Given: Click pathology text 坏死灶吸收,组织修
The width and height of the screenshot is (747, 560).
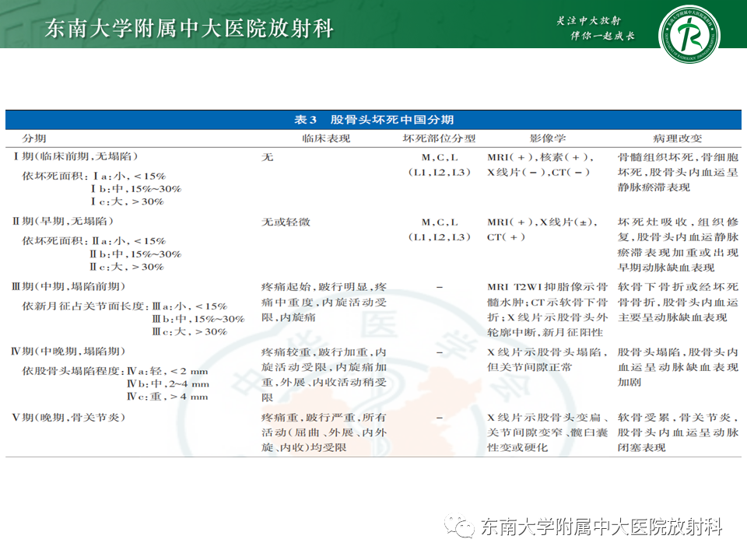Looking at the screenshot, I should pyautogui.click(x=678, y=222).
